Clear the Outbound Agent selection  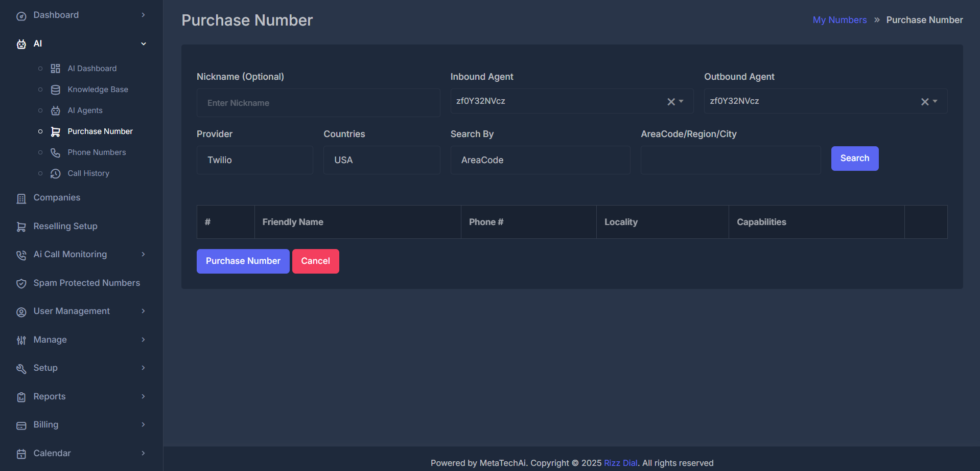point(925,102)
